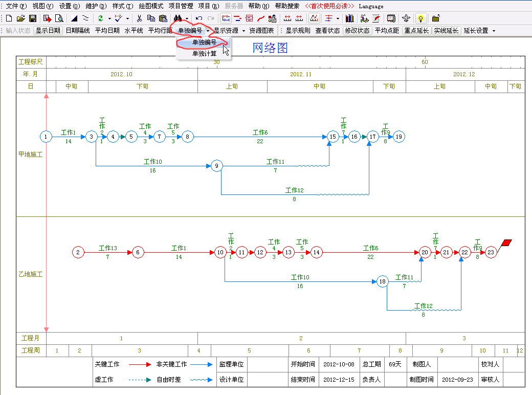Open find with the binoculars icon

tap(178, 18)
